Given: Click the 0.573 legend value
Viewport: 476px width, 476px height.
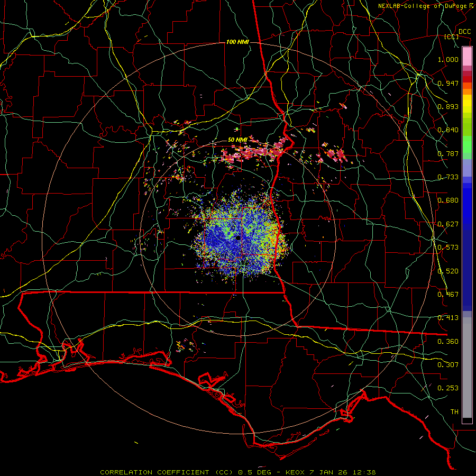Looking at the screenshot, I should (x=448, y=248).
